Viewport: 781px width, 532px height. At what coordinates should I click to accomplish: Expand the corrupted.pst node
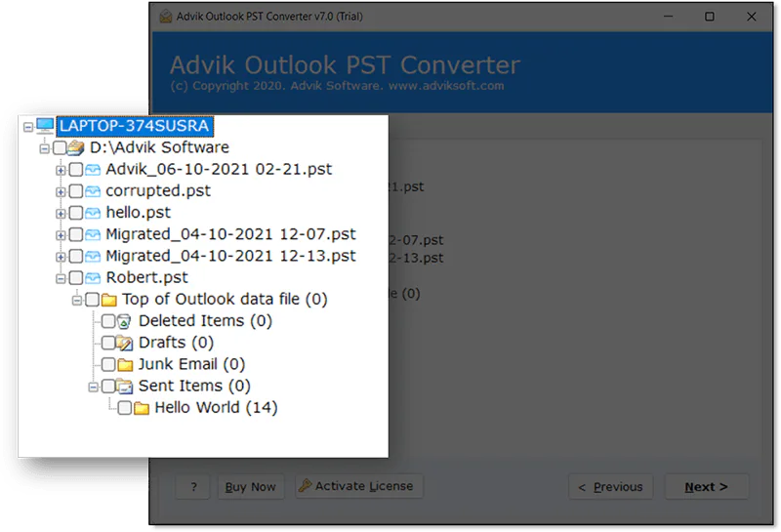(61, 191)
